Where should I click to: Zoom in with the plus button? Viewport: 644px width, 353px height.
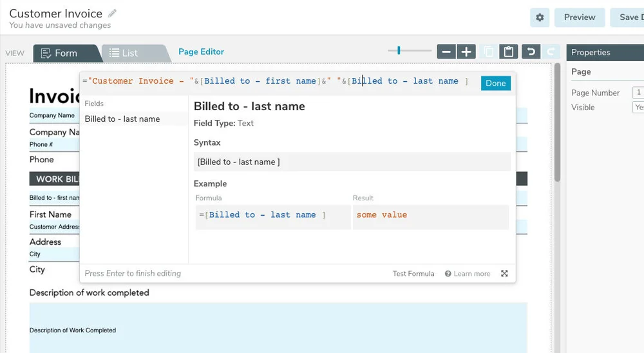click(466, 52)
